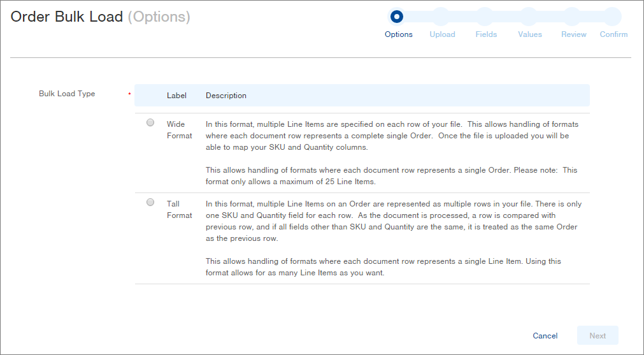
Task: Go to the Upload step label
Action: (442, 34)
